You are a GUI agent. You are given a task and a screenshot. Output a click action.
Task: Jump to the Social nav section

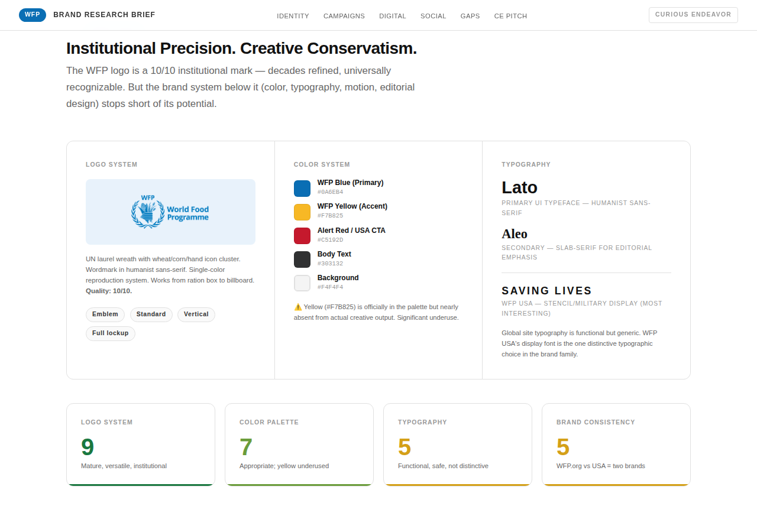click(x=434, y=16)
